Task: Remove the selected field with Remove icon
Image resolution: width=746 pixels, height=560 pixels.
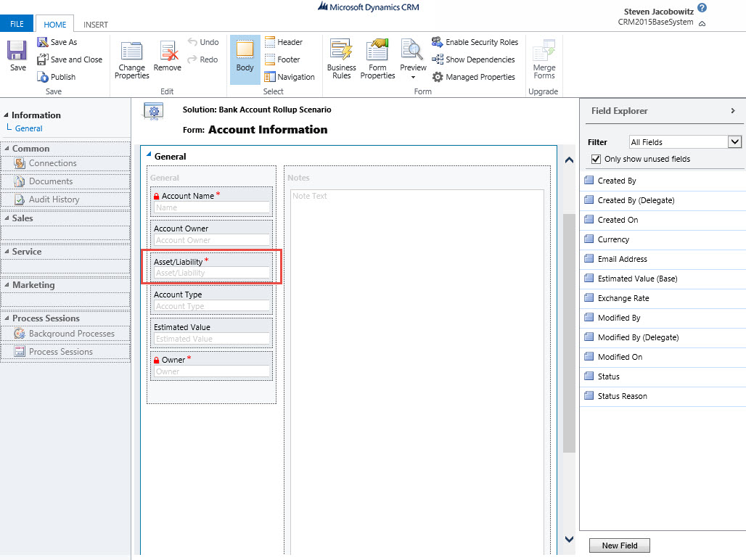Action: pyautogui.click(x=168, y=52)
